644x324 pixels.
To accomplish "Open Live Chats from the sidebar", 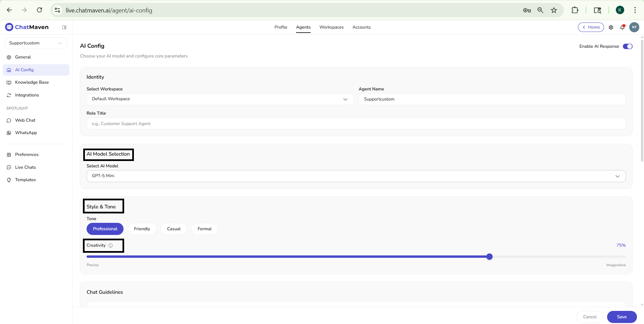I will 26,167.
